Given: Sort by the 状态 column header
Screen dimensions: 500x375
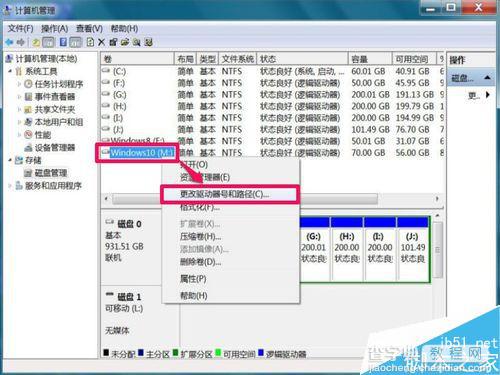Looking at the screenshot, I should pos(302,59).
